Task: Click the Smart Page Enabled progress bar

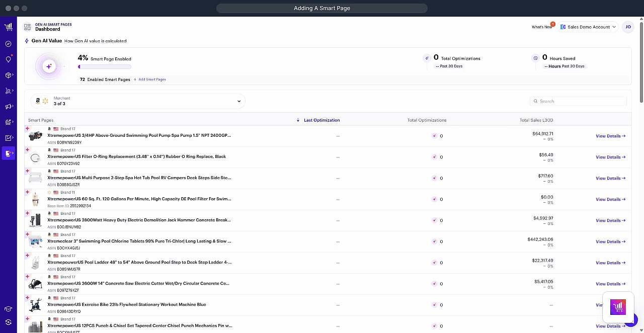Action: [x=105, y=66]
